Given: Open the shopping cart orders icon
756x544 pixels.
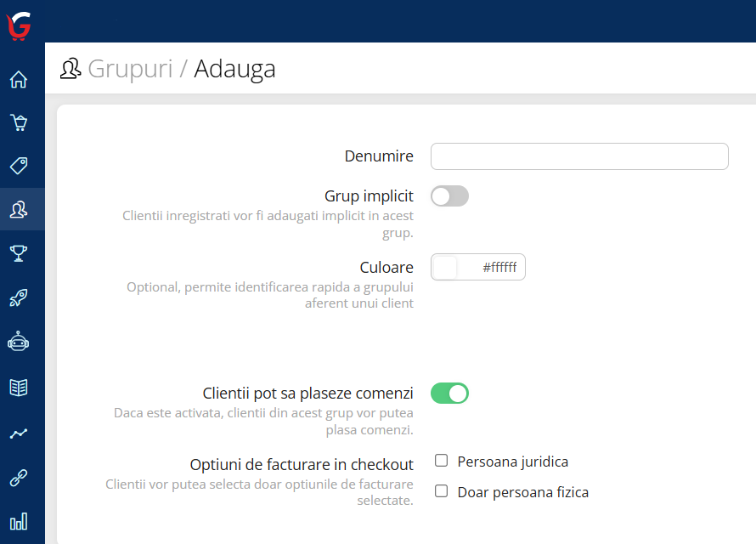Looking at the screenshot, I should pyautogui.click(x=19, y=122).
